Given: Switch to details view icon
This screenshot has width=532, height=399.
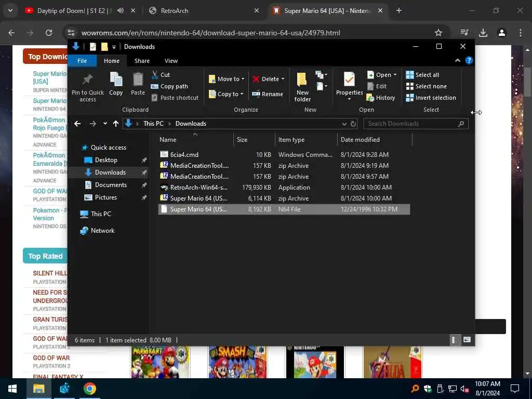Looking at the screenshot, I should 455,340.
